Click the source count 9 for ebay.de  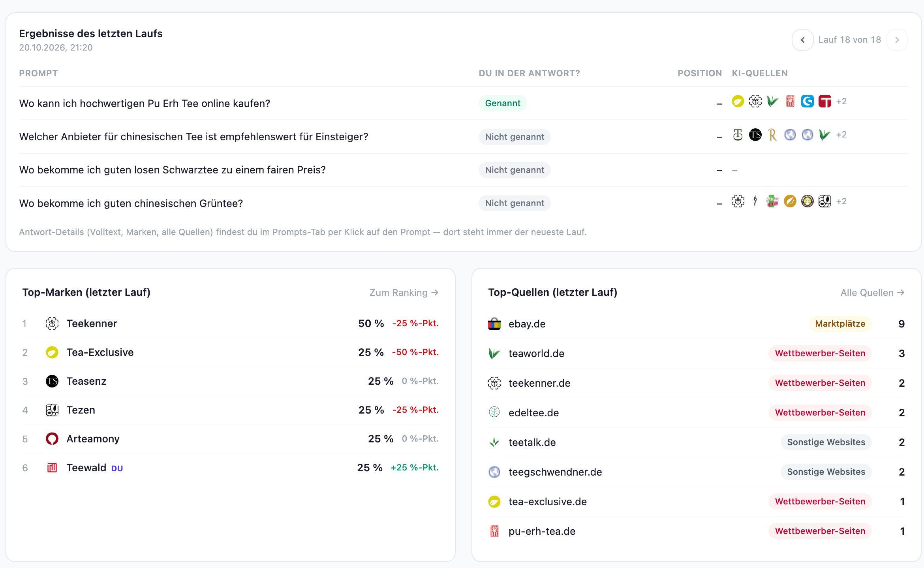(x=901, y=324)
